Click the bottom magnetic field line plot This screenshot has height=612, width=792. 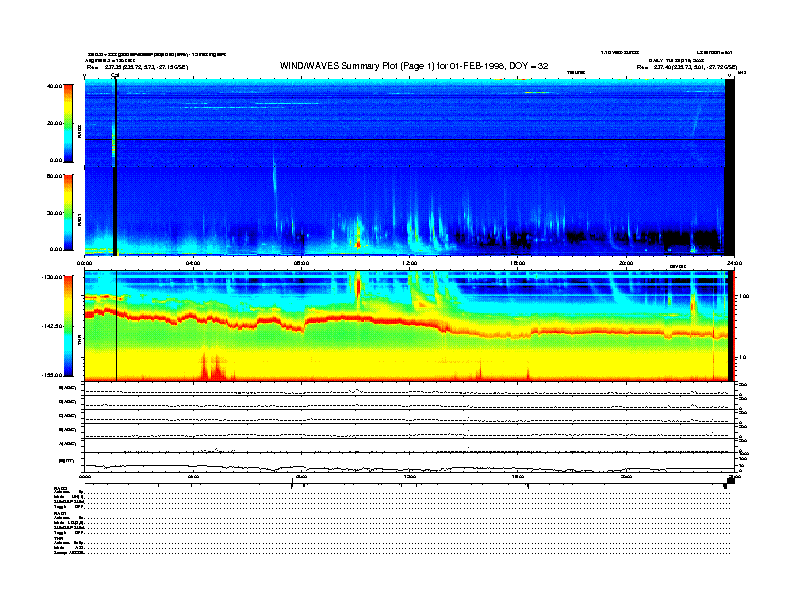point(409,463)
